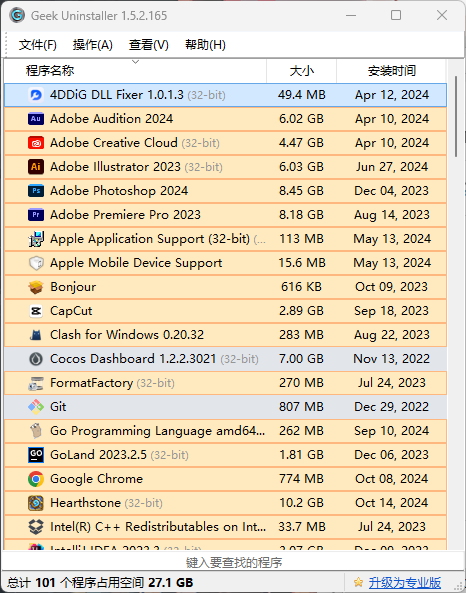Click the vertical scrollbar thumb

coord(456,116)
